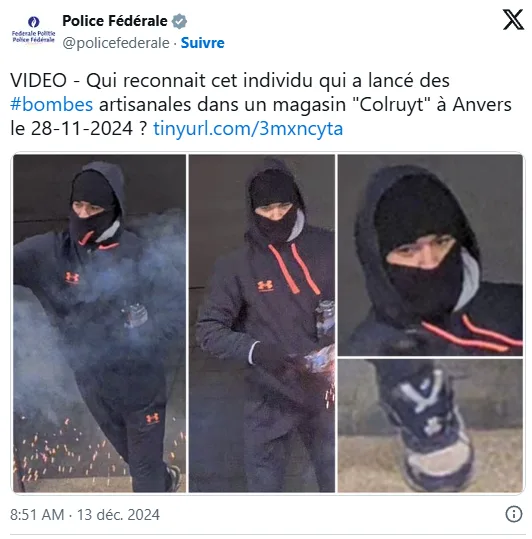
Task: Open the 13 déc. 2024 date
Action: [118, 515]
